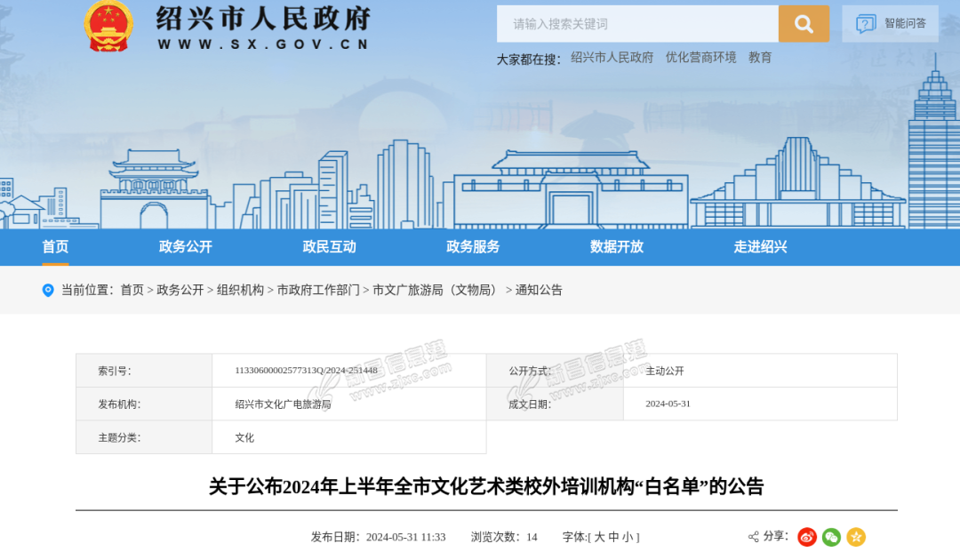Screen dimensions: 960x560
Task: Set font size to 大
Action: (599, 537)
